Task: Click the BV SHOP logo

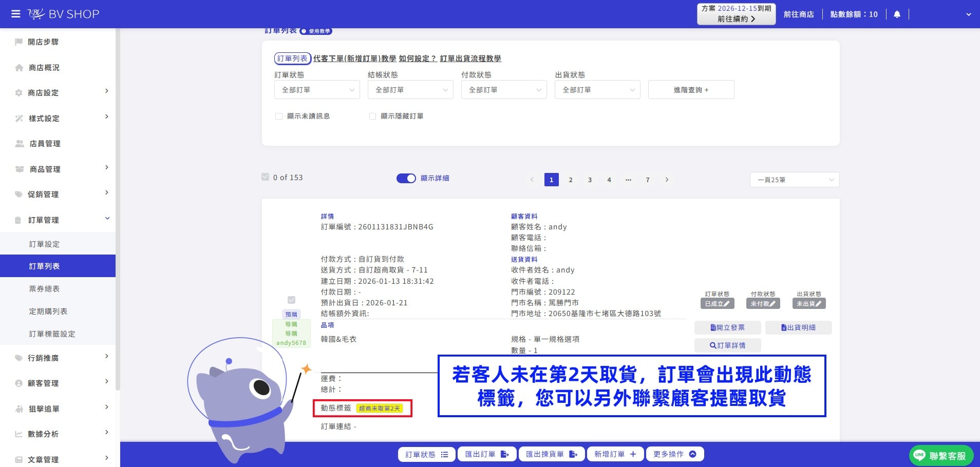Action: [x=63, y=14]
